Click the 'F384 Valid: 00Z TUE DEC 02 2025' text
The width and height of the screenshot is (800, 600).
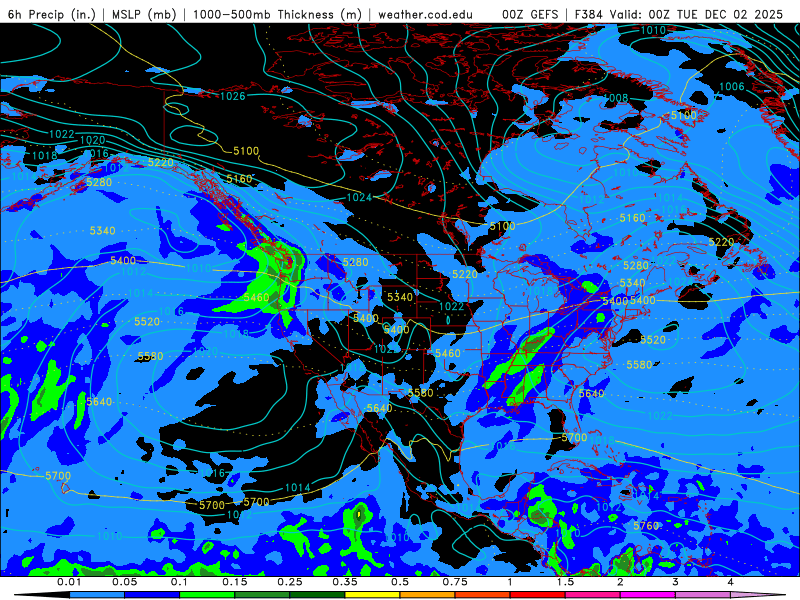(679, 14)
